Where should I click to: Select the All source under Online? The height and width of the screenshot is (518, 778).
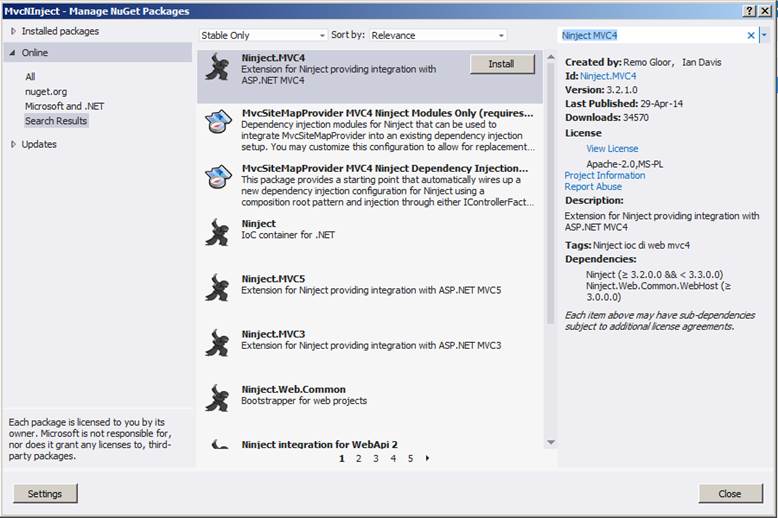(30, 76)
